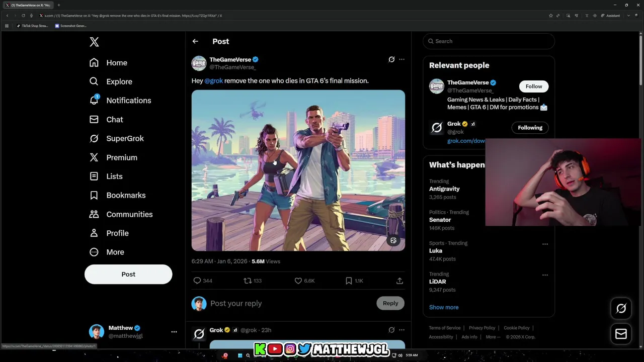Open Notifications from the sidebar
644x362 pixels.
(x=120, y=101)
